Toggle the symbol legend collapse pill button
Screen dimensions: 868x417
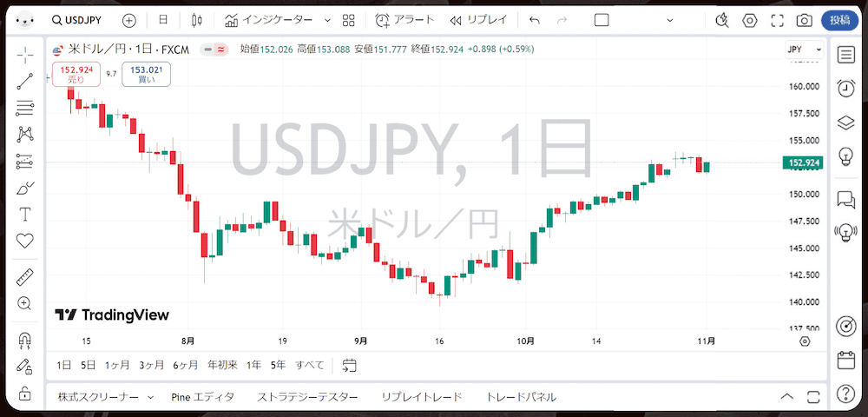207,50
